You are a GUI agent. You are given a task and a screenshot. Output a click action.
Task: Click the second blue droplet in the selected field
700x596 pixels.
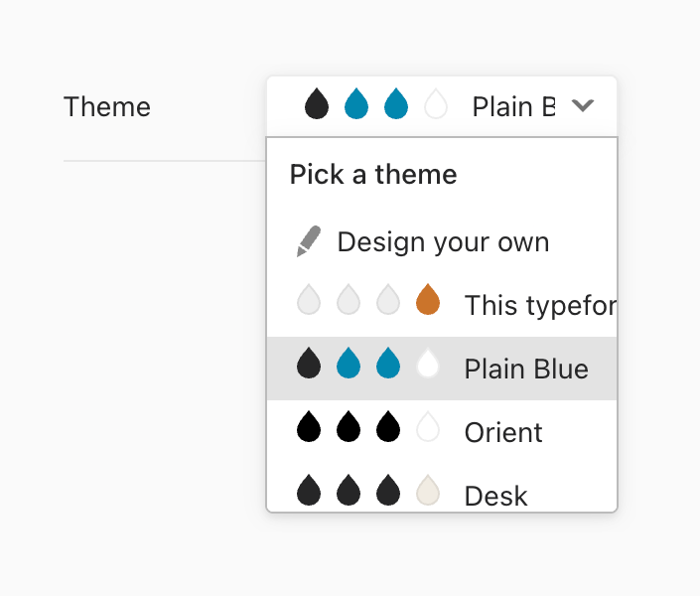pyautogui.click(x=396, y=103)
